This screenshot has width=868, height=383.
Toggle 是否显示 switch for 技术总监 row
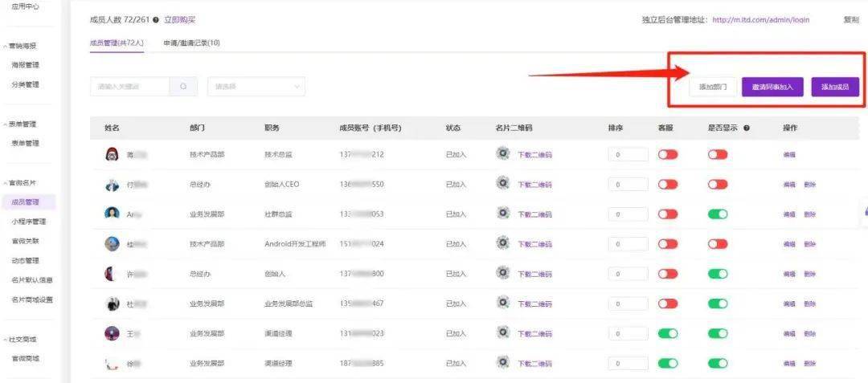pyautogui.click(x=718, y=155)
